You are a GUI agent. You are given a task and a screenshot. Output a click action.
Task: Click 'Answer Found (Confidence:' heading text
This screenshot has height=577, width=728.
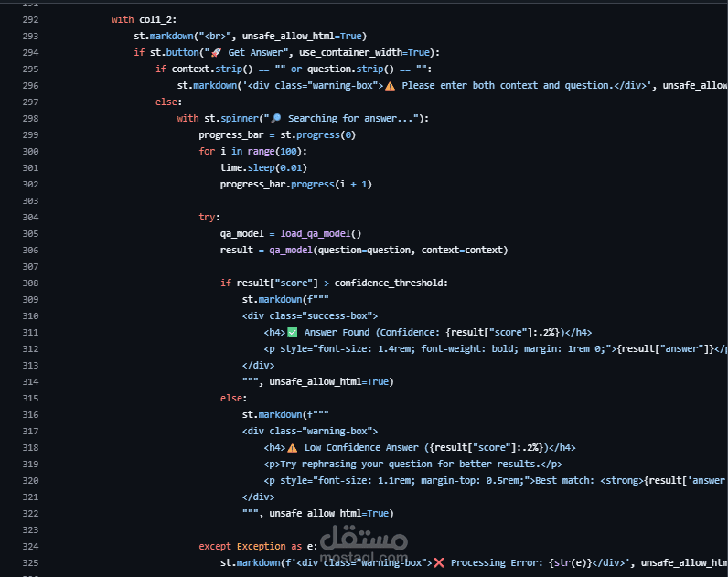tap(372, 332)
